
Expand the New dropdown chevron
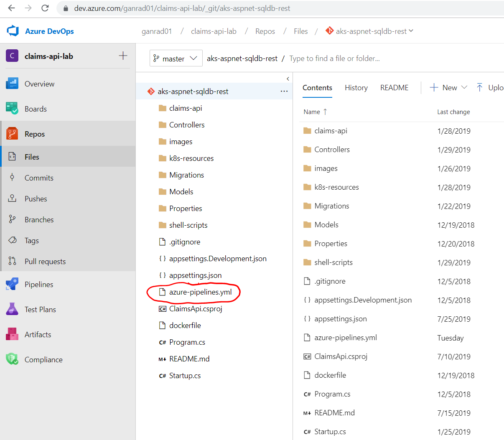464,87
